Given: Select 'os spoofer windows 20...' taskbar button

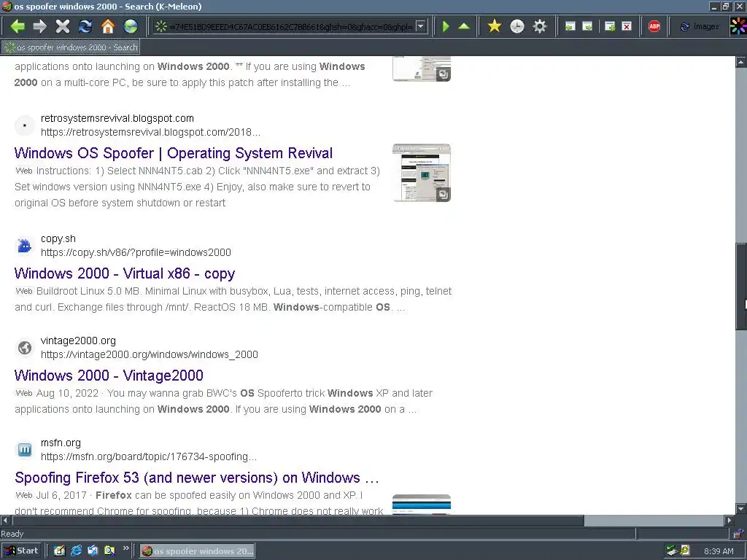Looking at the screenshot, I should coord(197,551).
